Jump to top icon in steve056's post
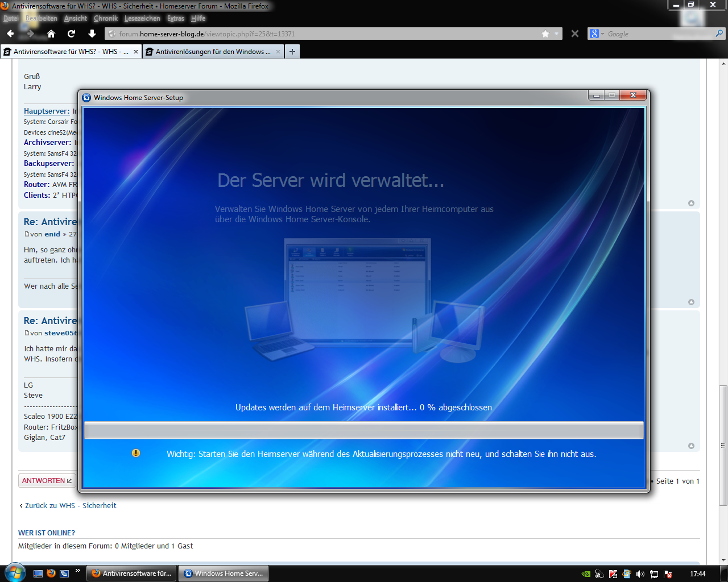 click(x=691, y=446)
